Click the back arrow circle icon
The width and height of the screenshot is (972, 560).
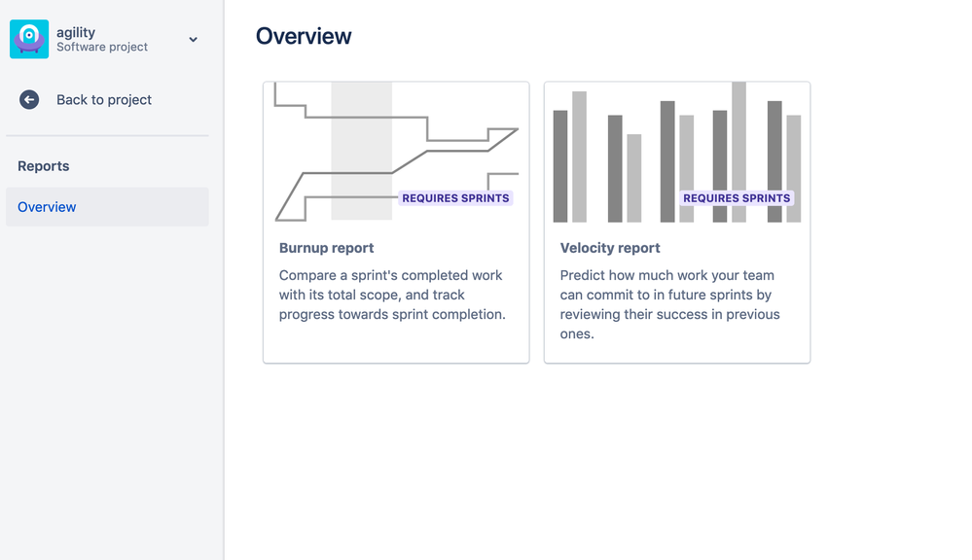point(29,100)
